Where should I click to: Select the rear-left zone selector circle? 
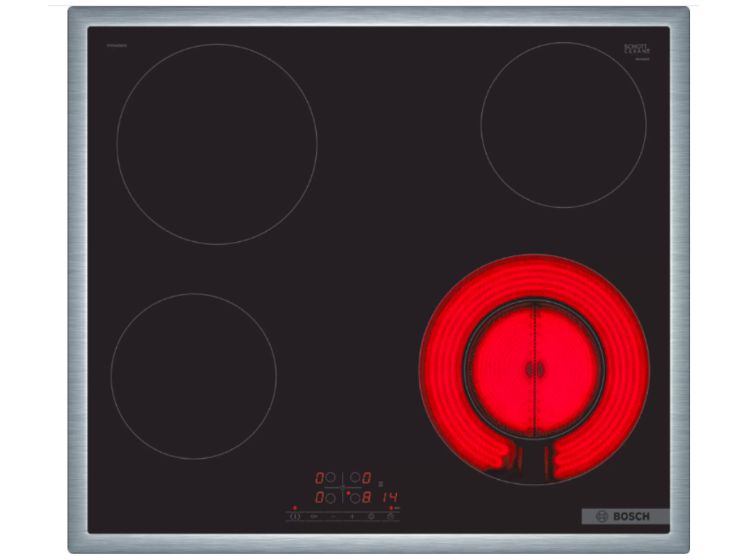tap(330, 478)
